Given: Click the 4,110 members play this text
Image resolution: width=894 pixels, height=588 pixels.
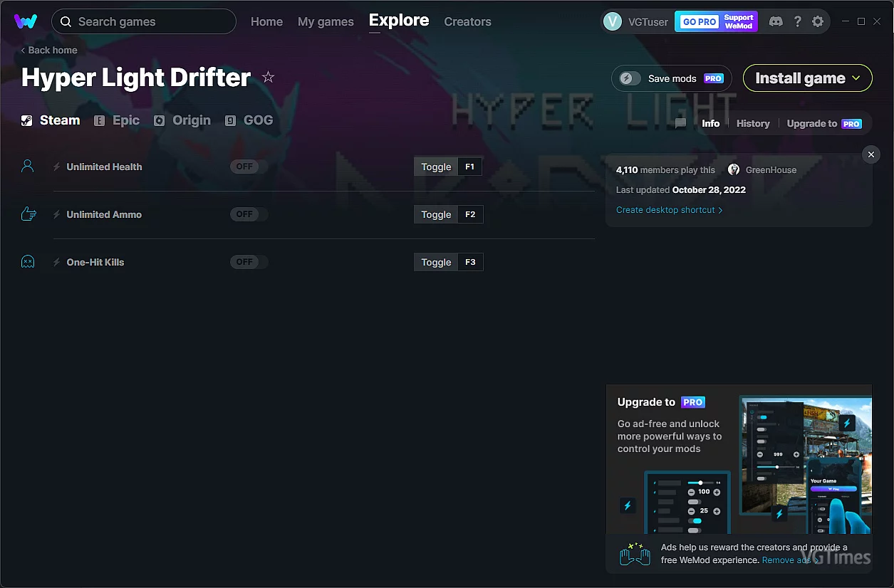Looking at the screenshot, I should tap(665, 169).
